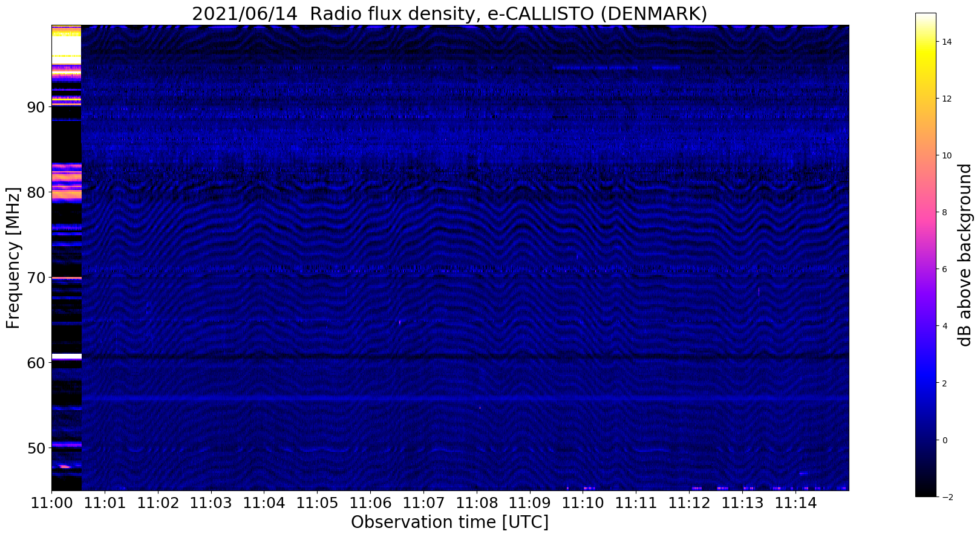Click the 11:10 time tick label
Screen dimensions: 980x537
tap(583, 503)
